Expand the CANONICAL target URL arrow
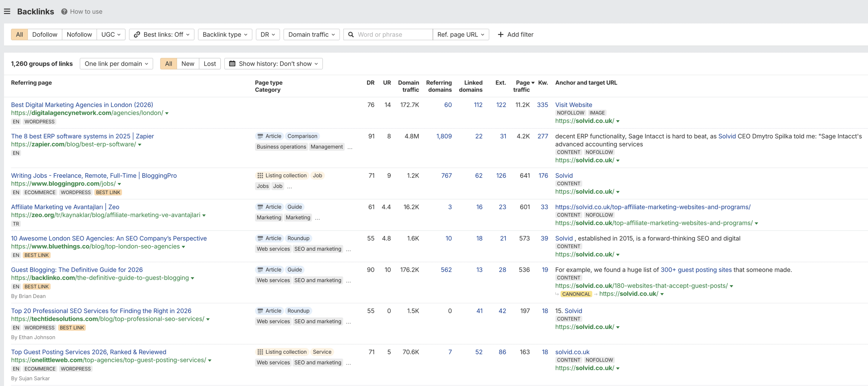Image resolution: width=868 pixels, height=386 pixels. 662,294
